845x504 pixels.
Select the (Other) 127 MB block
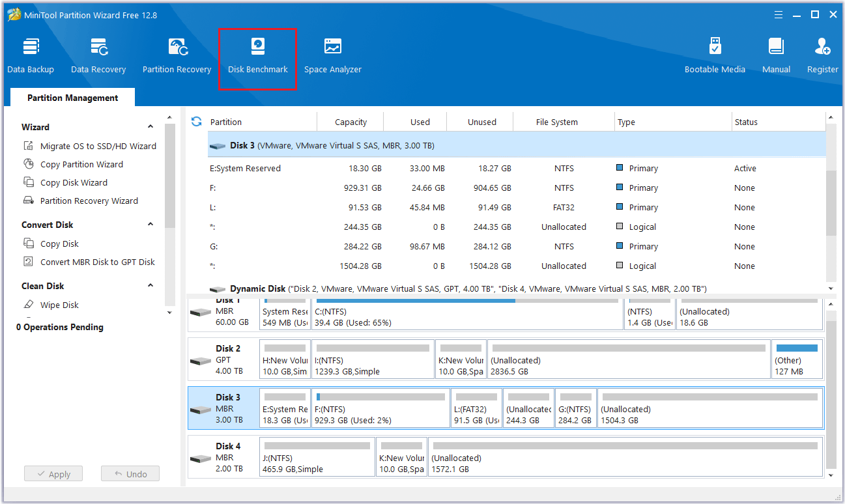point(797,359)
